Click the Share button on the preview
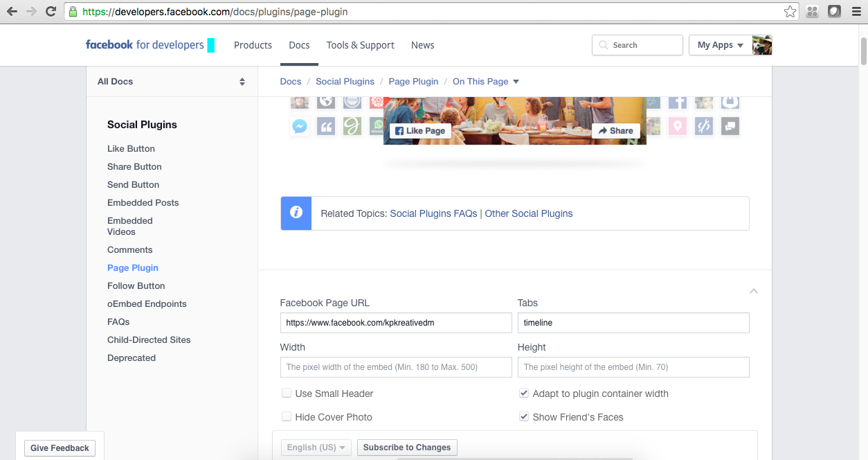This screenshot has width=868, height=460. [x=615, y=130]
